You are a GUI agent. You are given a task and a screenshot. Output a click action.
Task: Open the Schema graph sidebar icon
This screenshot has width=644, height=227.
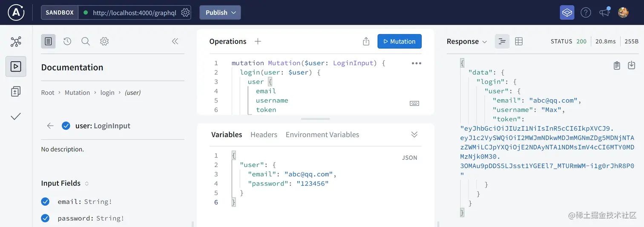click(x=16, y=42)
